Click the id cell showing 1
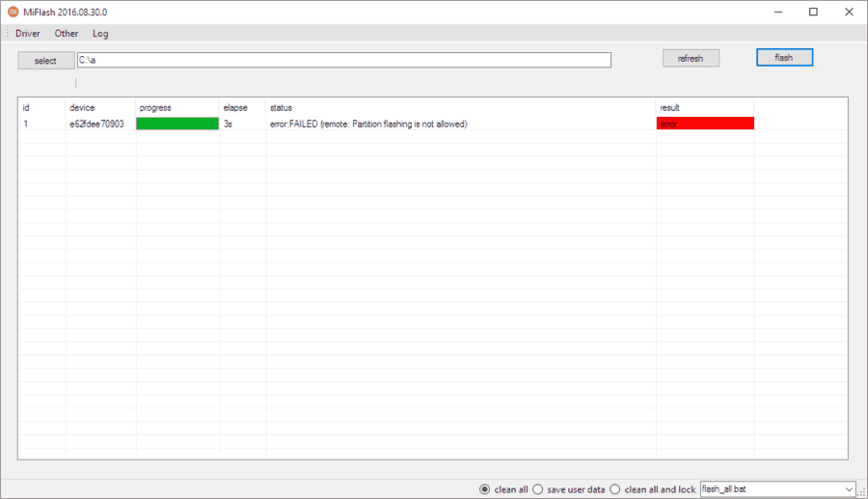The height and width of the screenshot is (499, 868). click(x=25, y=125)
